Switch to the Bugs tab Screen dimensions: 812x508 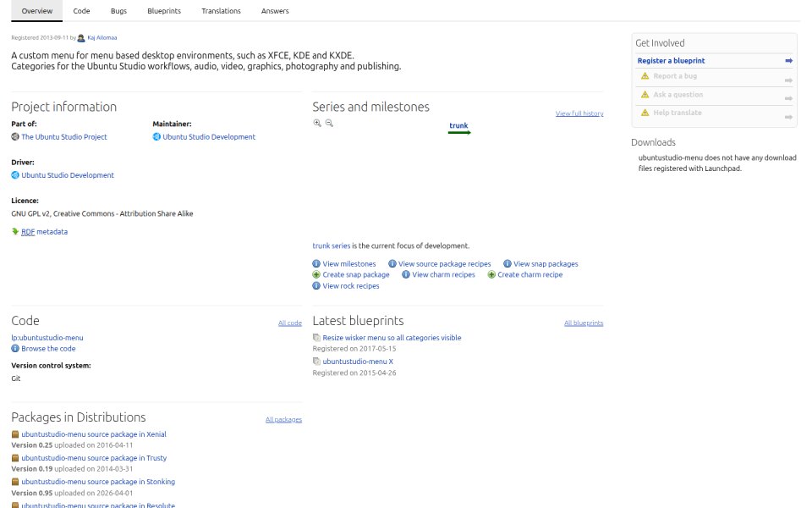coord(118,11)
